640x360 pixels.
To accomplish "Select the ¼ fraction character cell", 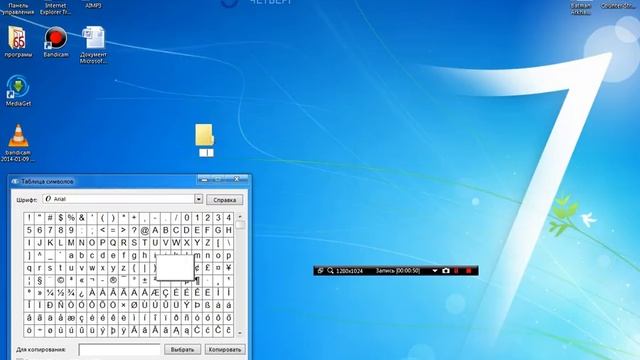I will [x=50, y=293].
